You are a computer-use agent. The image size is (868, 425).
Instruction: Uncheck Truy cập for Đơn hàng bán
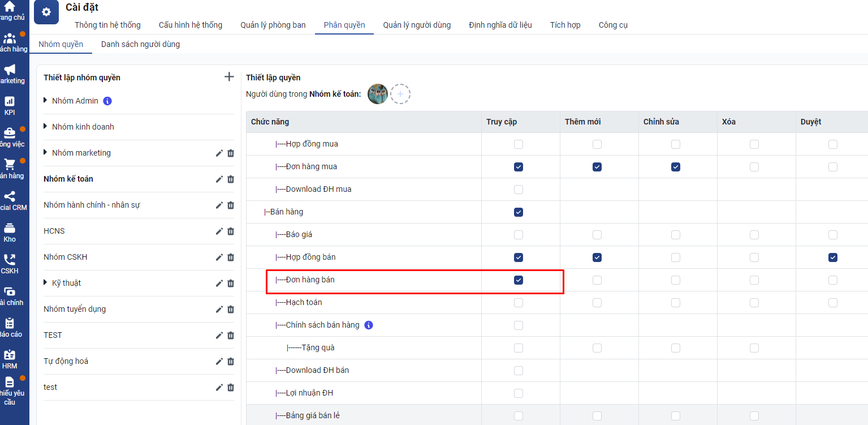519,280
